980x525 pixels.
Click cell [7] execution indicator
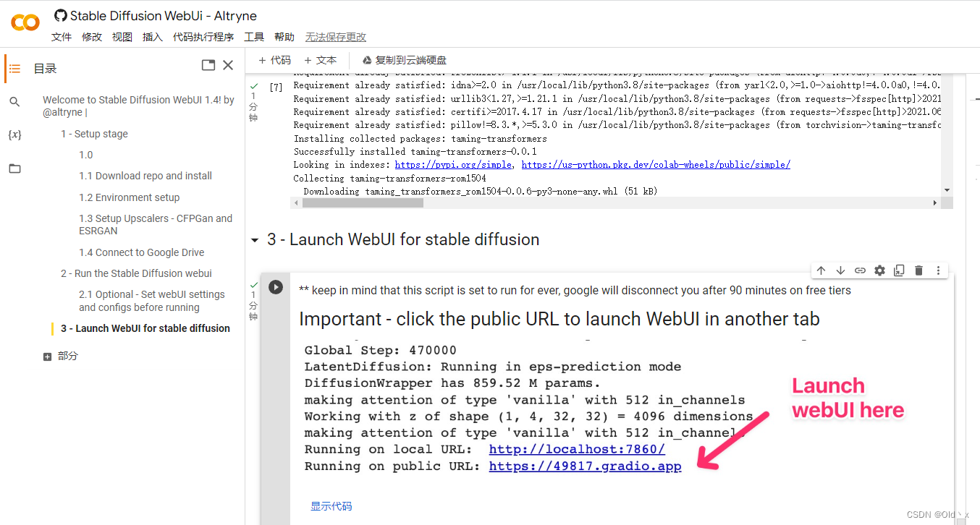[x=276, y=87]
